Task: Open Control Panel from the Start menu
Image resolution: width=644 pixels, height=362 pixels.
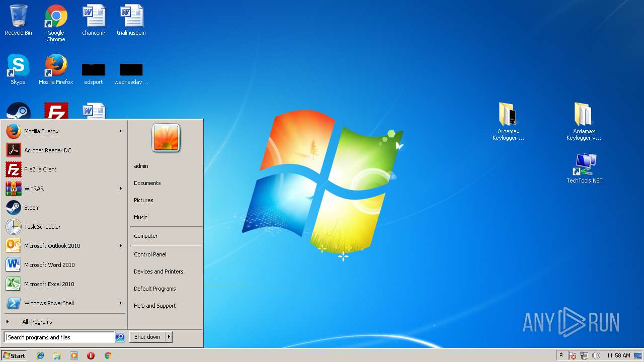Action: coord(166,254)
